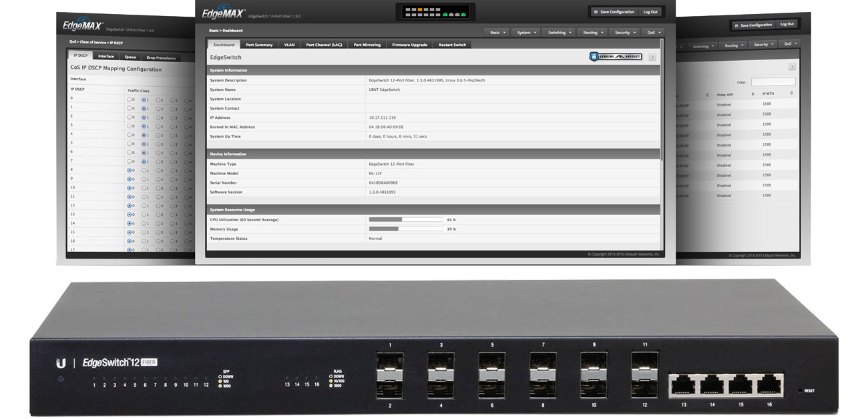Open help icon in the right background window
Image resolution: width=868 pixels, height=419 pixels.
coord(792,67)
